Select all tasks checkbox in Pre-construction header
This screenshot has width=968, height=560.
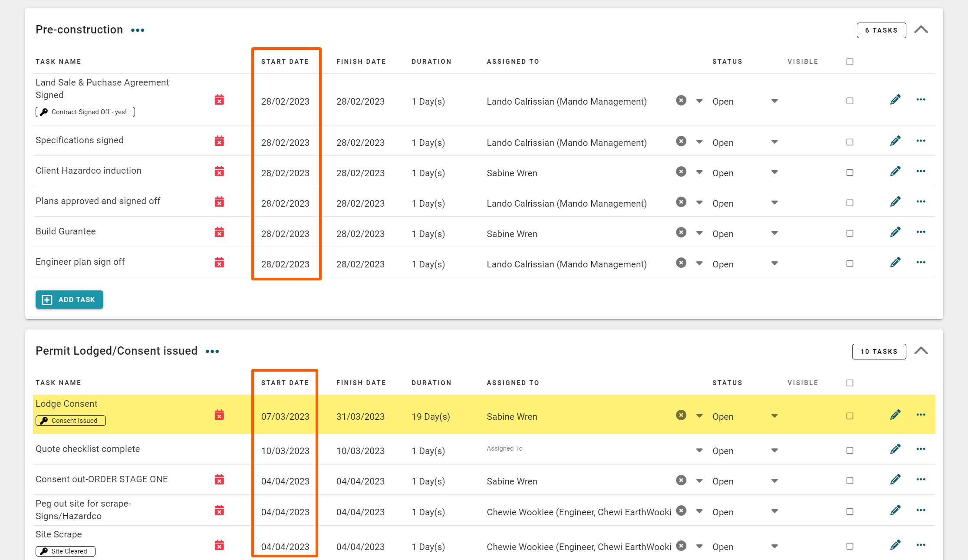pos(849,62)
